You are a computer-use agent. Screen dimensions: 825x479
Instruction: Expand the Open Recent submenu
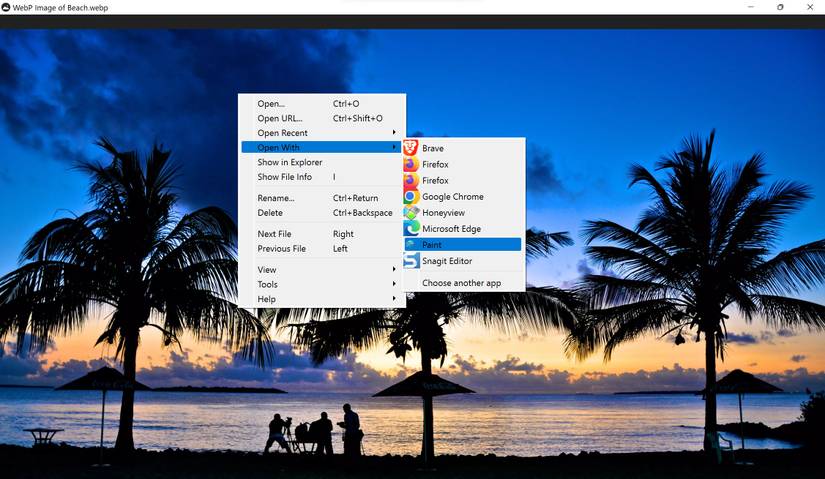click(x=323, y=133)
